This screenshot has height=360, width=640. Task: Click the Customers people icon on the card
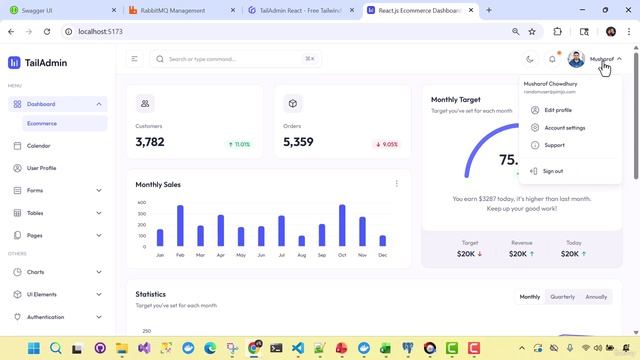(x=145, y=104)
